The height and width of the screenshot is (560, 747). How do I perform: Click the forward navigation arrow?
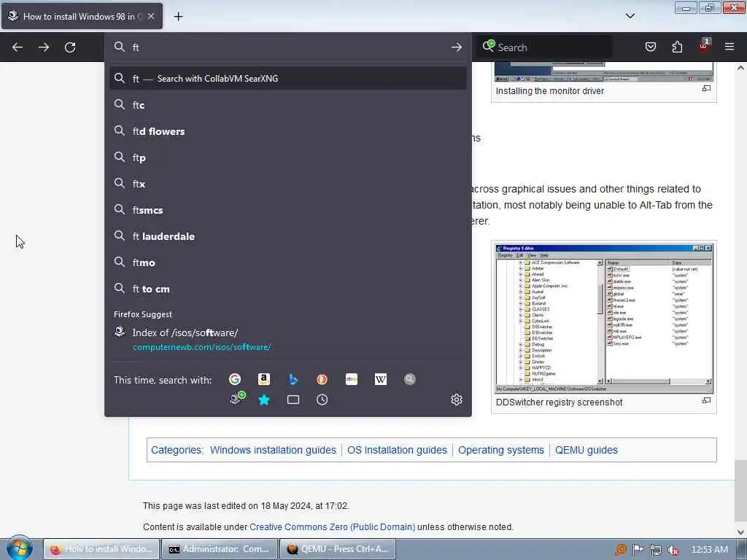click(x=44, y=47)
